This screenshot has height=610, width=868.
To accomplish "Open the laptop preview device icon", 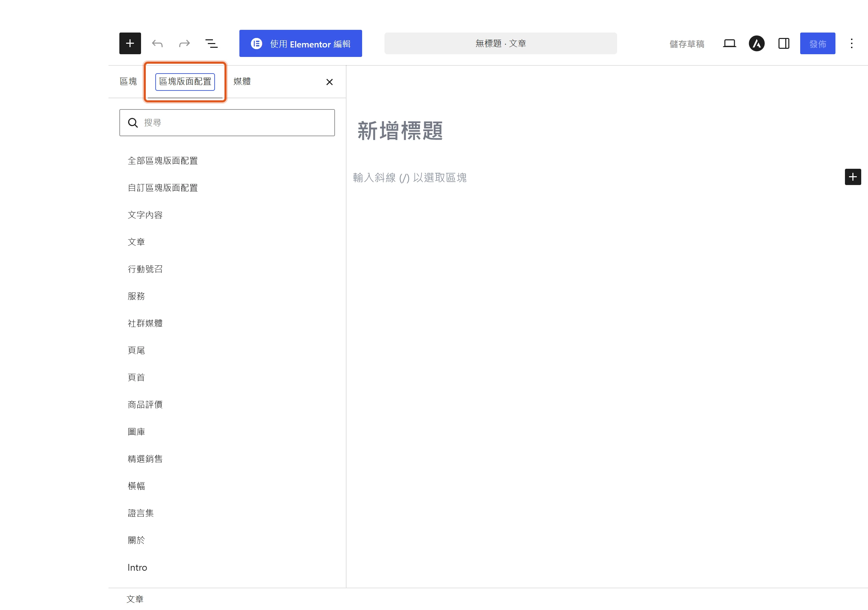I will pos(729,43).
